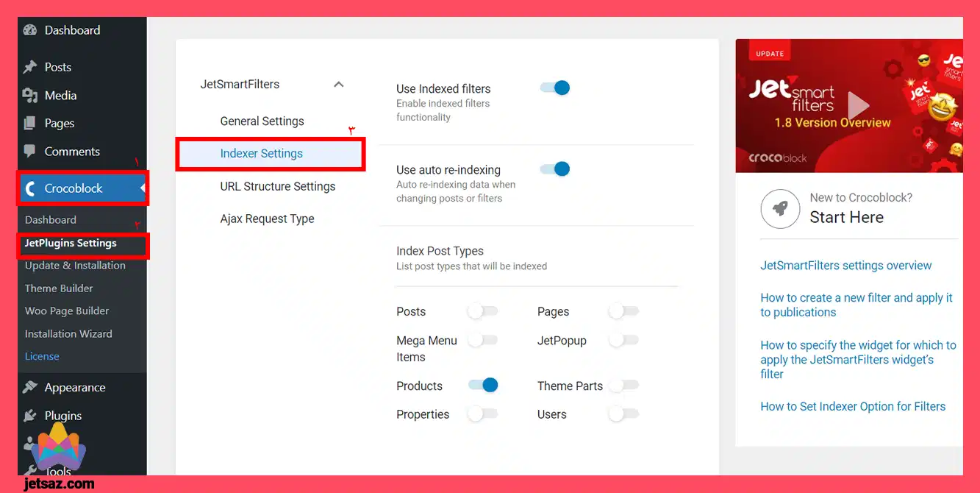Image resolution: width=980 pixels, height=493 pixels.
Task: Open Ajax Request Type tab
Action: pyautogui.click(x=267, y=219)
